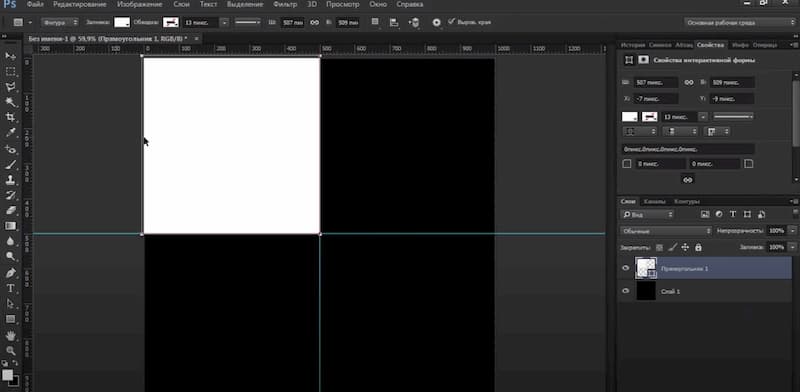This screenshot has width=800, height=392.
Task: Toggle width-height link in options bar
Action: pyautogui.click(x=315, y=22)
